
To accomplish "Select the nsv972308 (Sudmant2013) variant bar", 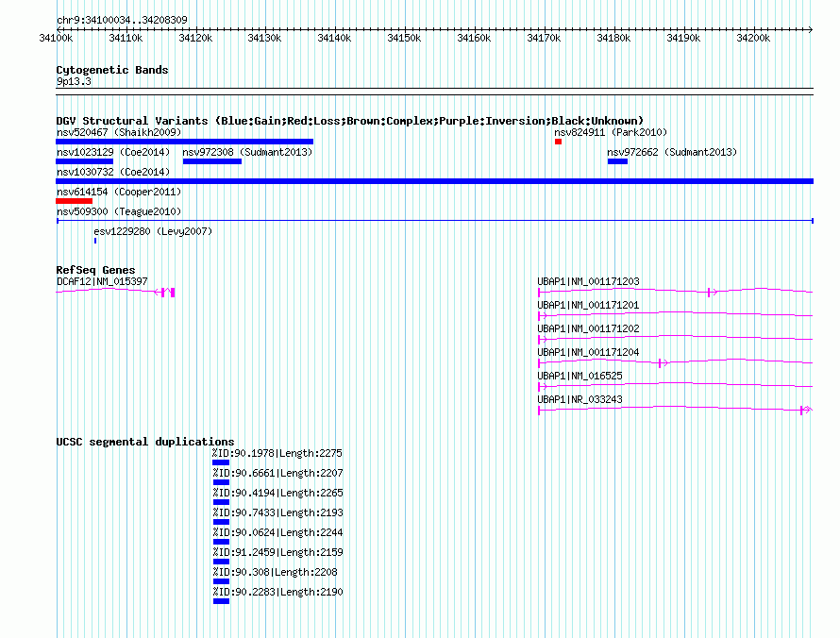I will tap(212, 161).
